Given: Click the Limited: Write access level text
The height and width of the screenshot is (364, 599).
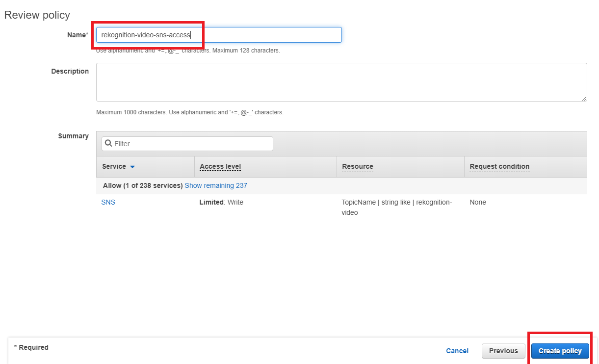Looking at the screenshot, I should [x=221, y=202].
